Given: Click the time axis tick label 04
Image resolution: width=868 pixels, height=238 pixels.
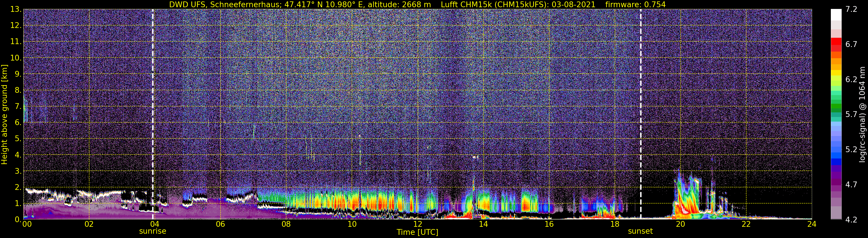Looking at the screenshot, I should click(155, 224).
